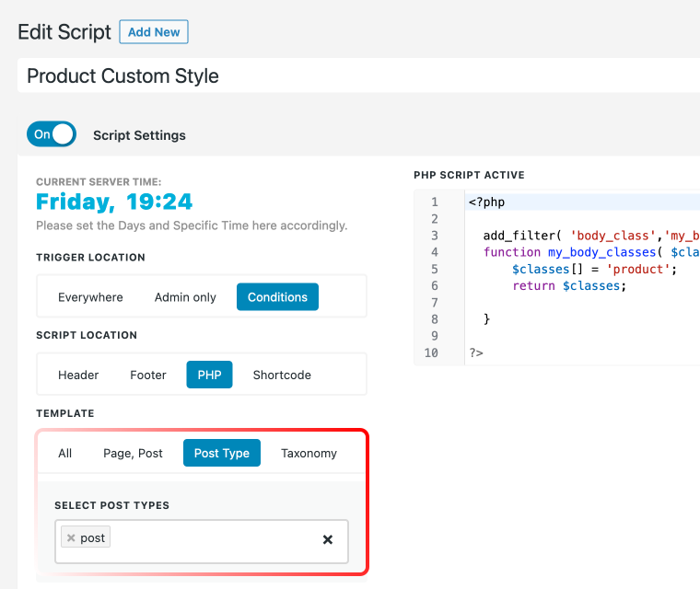Switch script location to Shortcode
This screenshot has height=589, width=700.
point(282,375)
